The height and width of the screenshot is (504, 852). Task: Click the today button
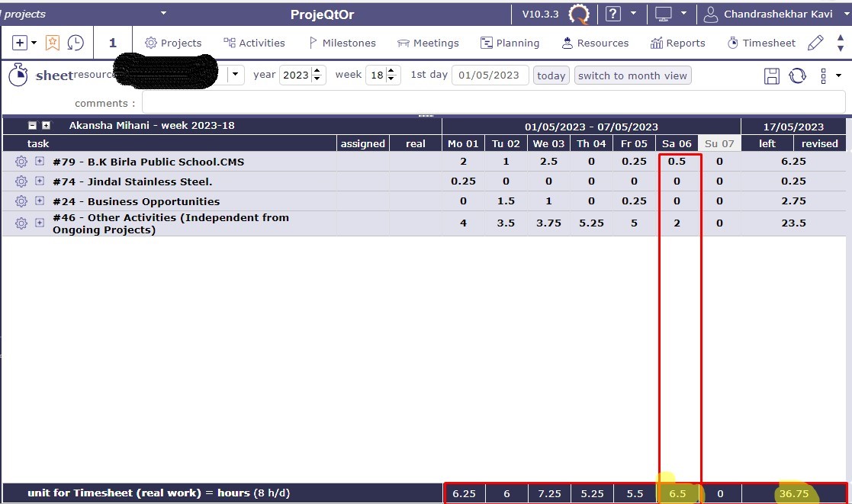tap(551, 75)
